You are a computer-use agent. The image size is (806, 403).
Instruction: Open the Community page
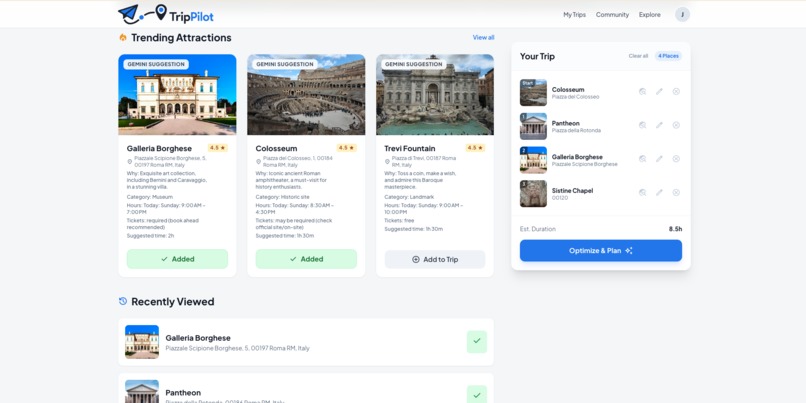(612, 15)
